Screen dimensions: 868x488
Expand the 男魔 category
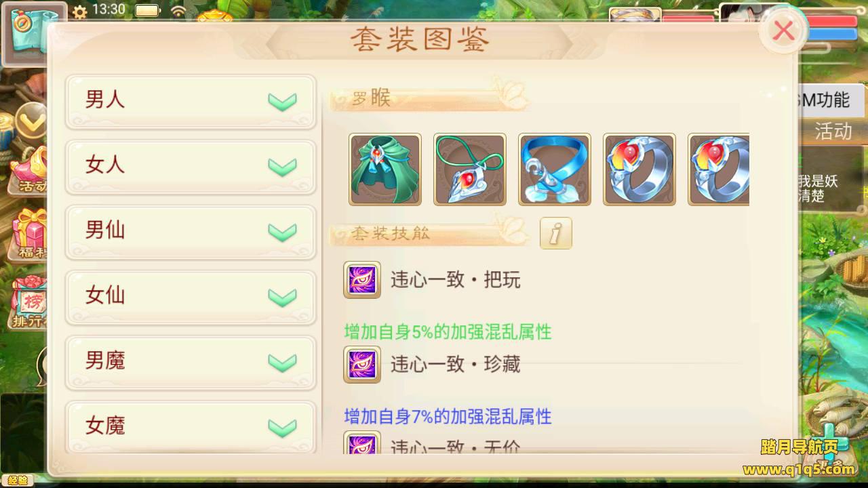(x=191, y=363)
